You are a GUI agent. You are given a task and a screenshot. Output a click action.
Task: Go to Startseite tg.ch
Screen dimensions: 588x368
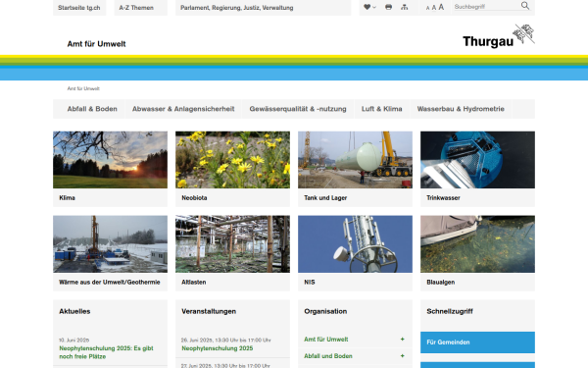click(79, 8)
